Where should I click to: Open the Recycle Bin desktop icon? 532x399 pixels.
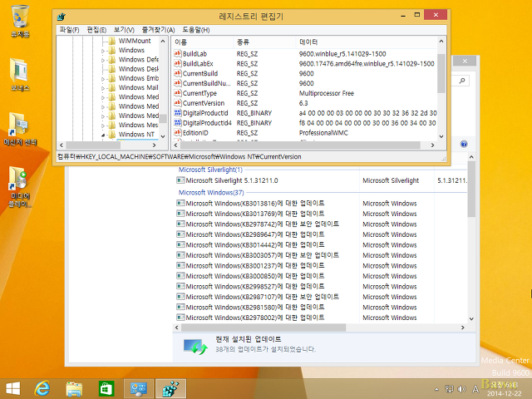pos(20,21)
